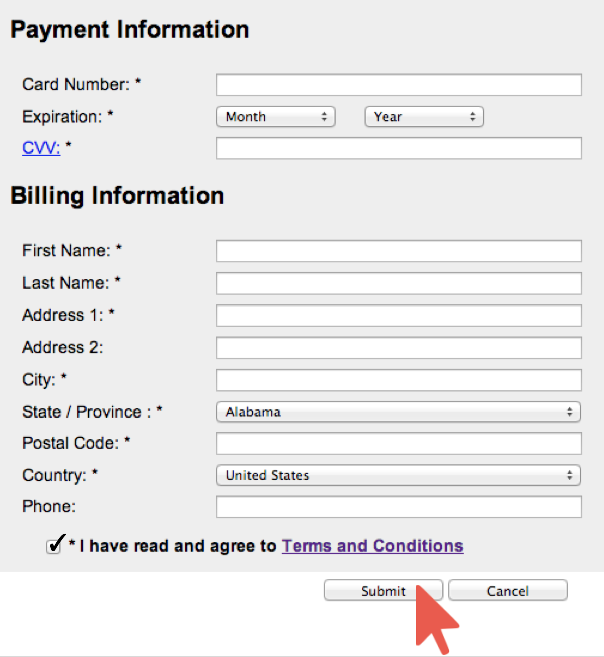
Task: Uncheck the agree to terms checkbox
Action: (x=54, y=546)
